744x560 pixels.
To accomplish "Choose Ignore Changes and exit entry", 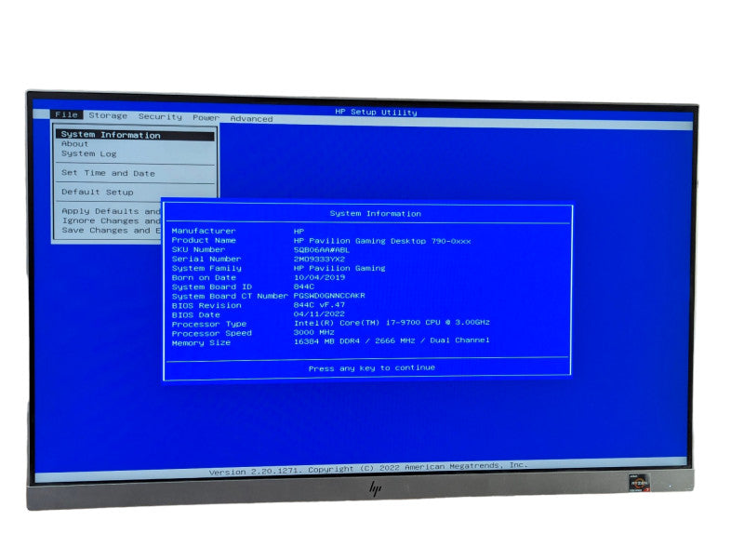I will [x=111, y=220].
